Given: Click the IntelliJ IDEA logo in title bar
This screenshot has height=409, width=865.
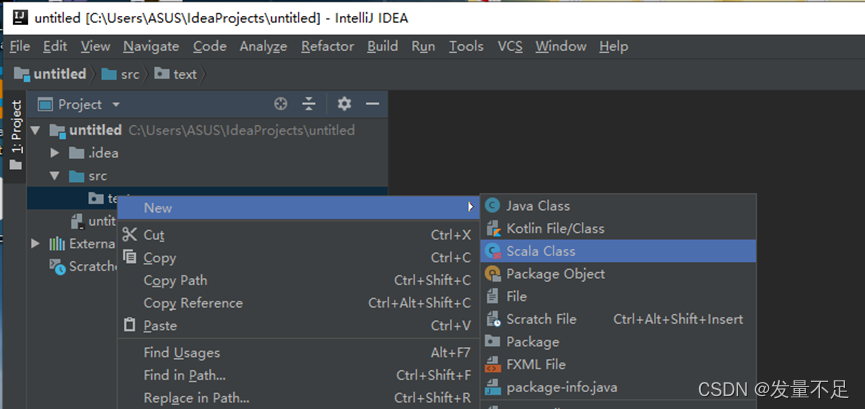Looking at the screenshot, I should pos(20,18).
